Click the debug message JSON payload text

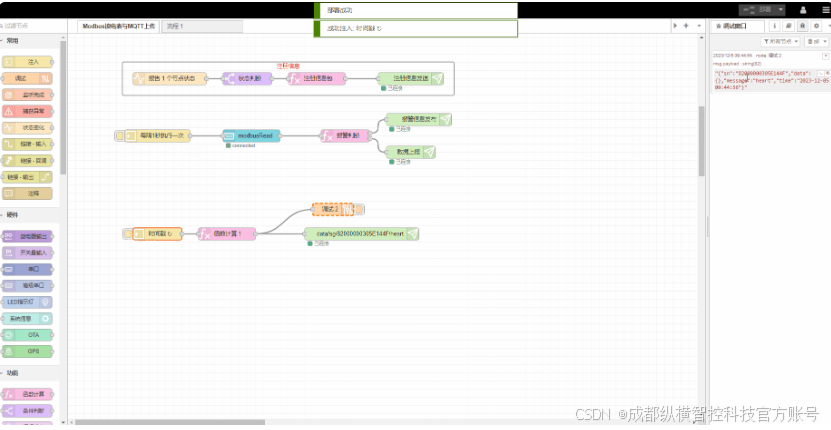click(x=771, y=80)
